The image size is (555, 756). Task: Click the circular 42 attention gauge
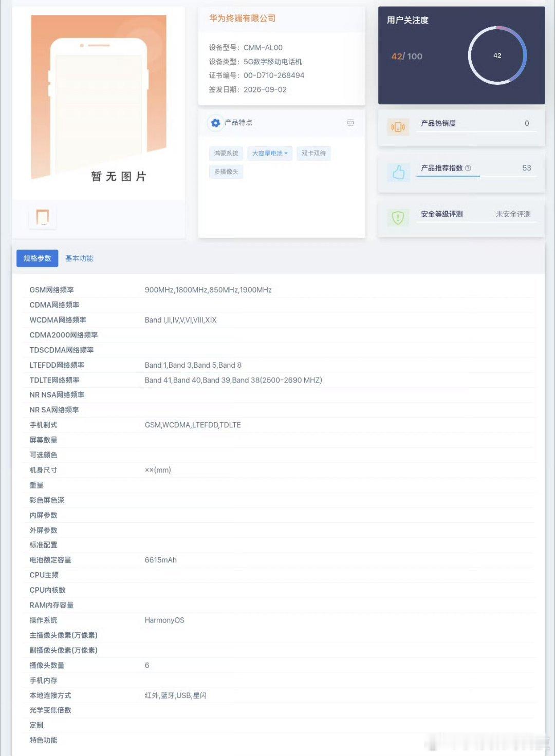point(497,55)
